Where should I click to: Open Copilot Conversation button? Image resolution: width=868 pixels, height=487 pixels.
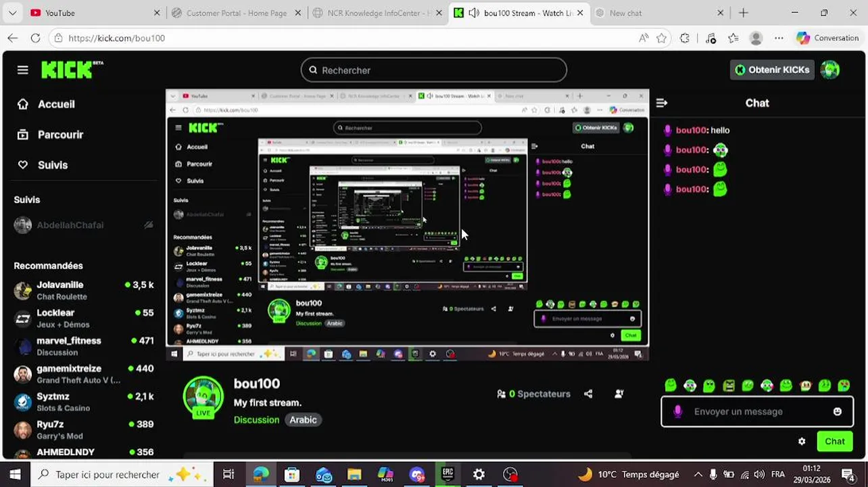[827, 38]
